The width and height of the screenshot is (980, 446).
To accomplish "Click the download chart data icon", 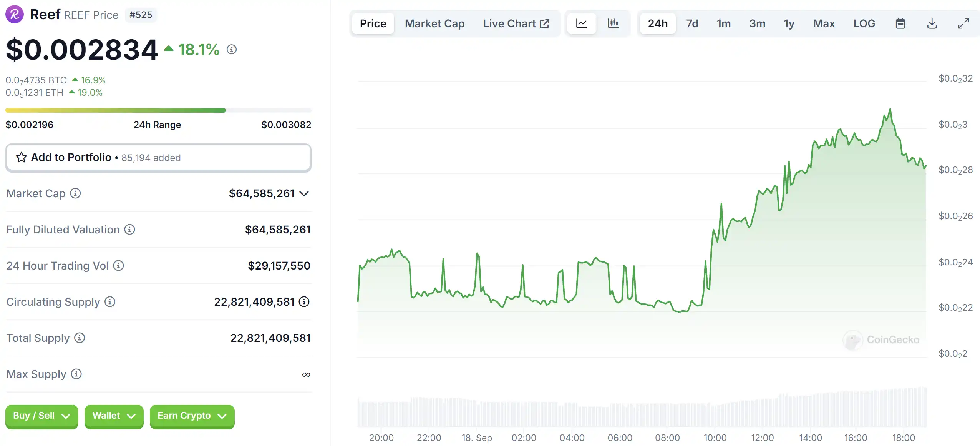I will click(932, 23).
